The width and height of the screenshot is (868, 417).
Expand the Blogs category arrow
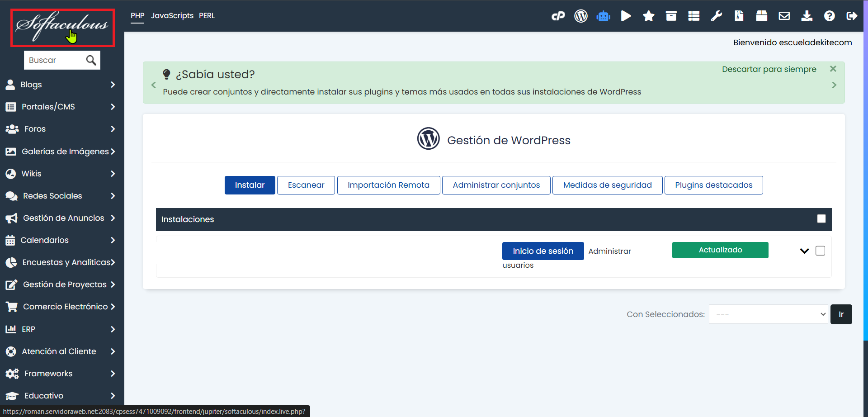(113, 85)
